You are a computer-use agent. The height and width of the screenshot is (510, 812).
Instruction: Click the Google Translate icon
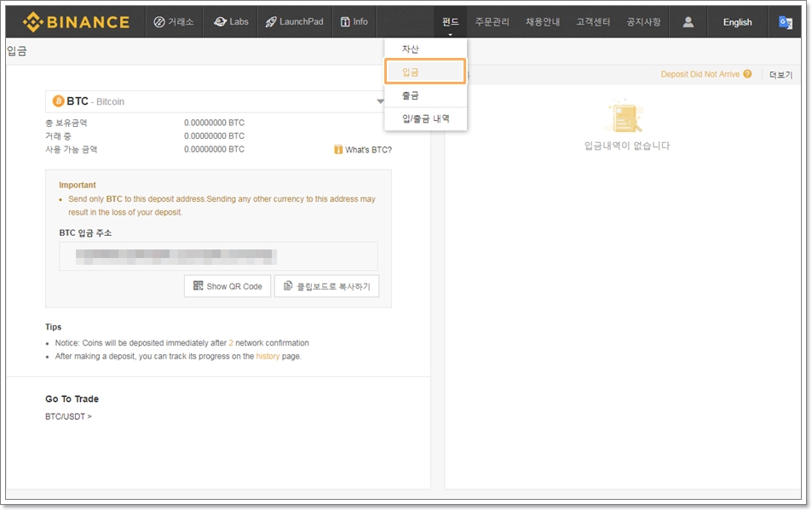click(785, 22)
